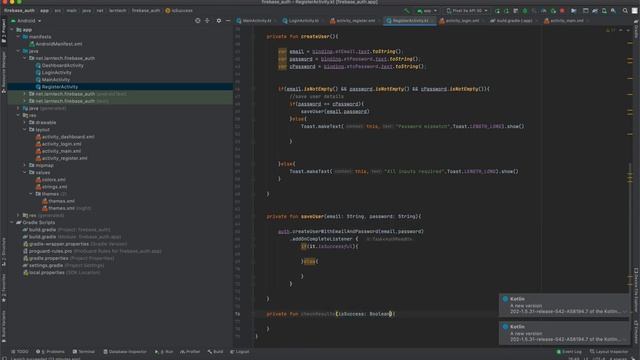Select strings.xml file
This screenshot has height=360, width=640.
click(51, 187)
